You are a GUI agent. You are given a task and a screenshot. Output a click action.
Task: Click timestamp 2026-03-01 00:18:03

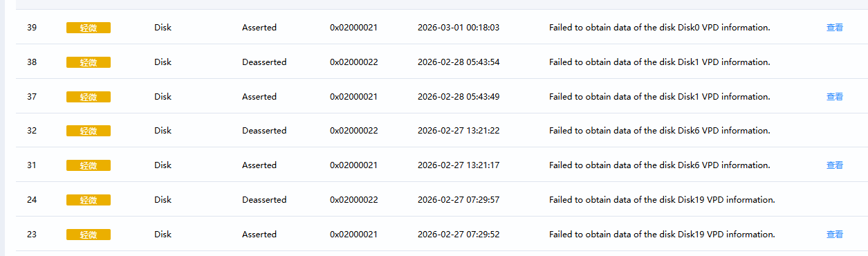(459, 28)
